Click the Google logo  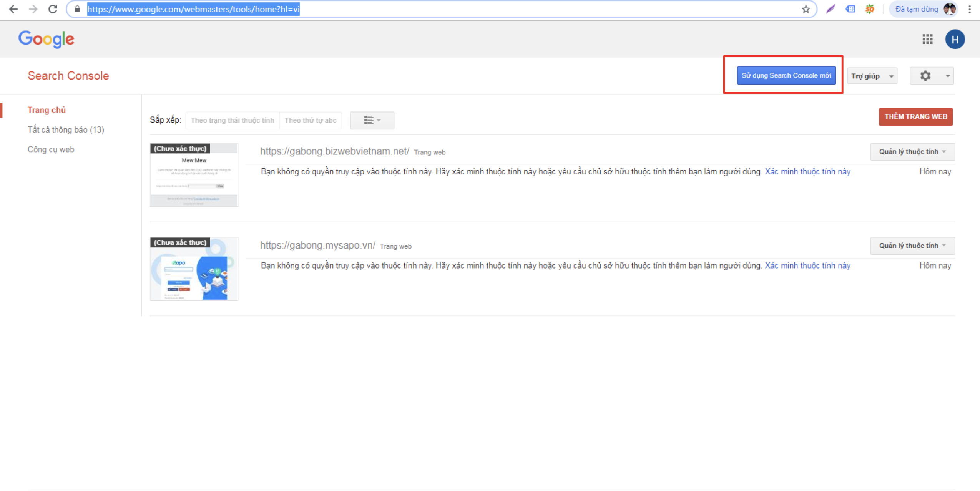(46, 39)
